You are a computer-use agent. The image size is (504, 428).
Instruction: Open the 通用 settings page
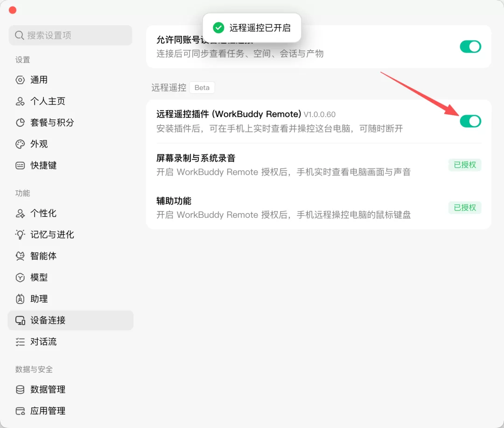[70, 80]
